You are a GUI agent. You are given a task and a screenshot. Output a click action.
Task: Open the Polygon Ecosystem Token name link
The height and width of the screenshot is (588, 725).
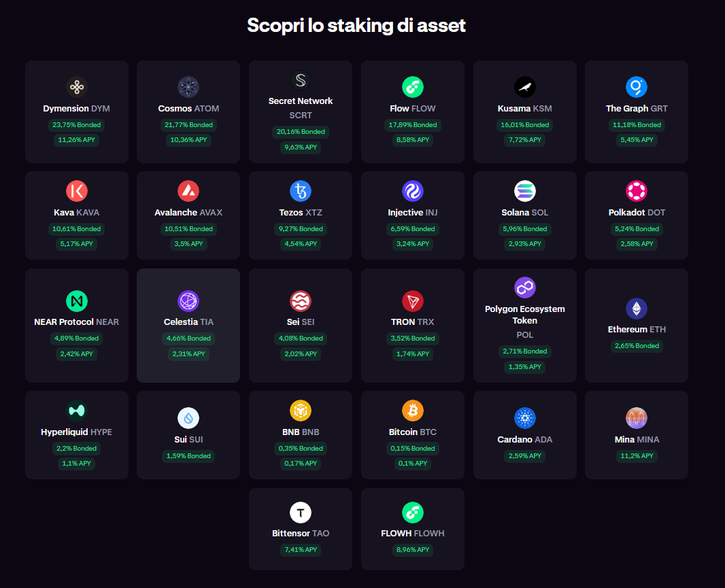coord(525,322)
